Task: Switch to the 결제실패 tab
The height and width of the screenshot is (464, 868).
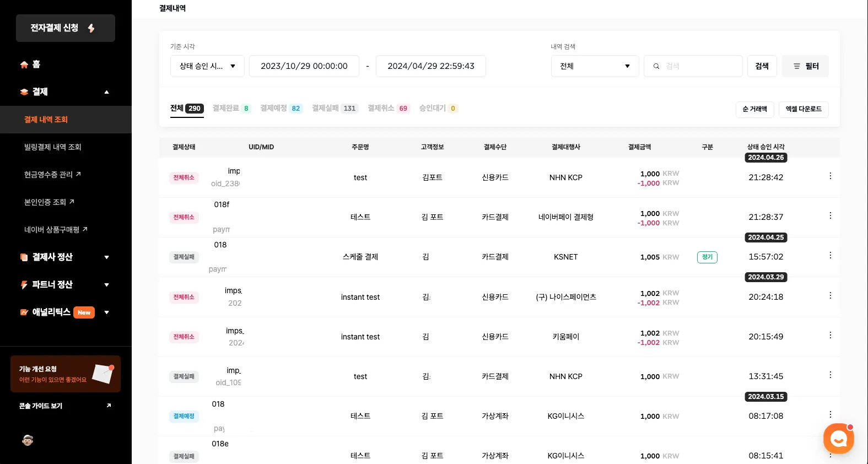Action: click(x=335, y=109)
